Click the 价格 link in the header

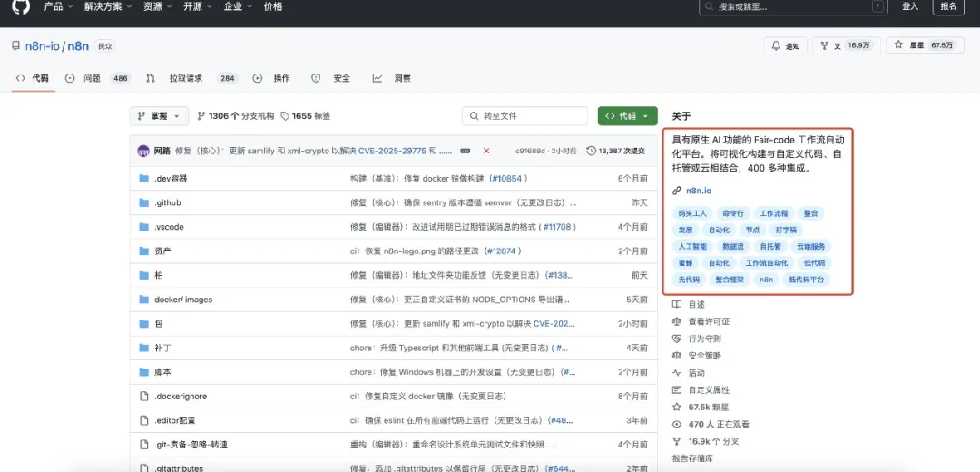273,7
